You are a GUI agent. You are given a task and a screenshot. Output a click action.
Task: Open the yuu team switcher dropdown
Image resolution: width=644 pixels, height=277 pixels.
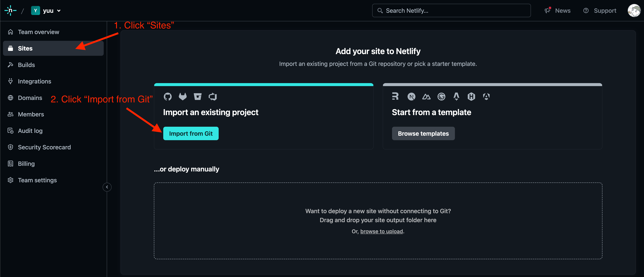pyautogui.click(x=46, y=10)
